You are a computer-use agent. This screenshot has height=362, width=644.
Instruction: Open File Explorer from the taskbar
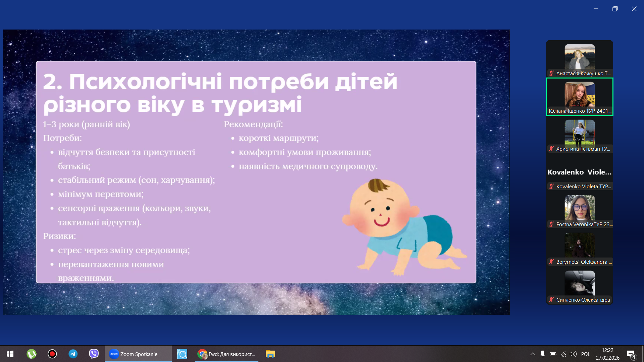270,354
